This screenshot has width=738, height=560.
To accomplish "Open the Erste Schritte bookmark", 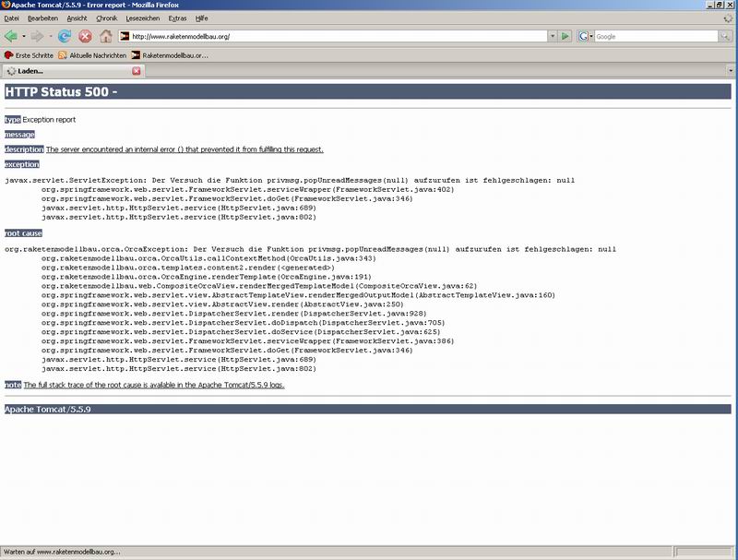I will click(29, 55).
